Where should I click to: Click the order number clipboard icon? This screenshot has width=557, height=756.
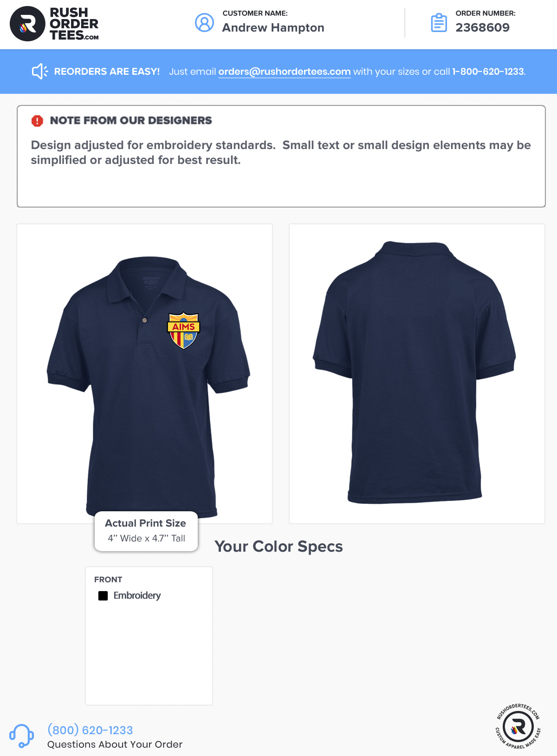(x=439, y=22)
